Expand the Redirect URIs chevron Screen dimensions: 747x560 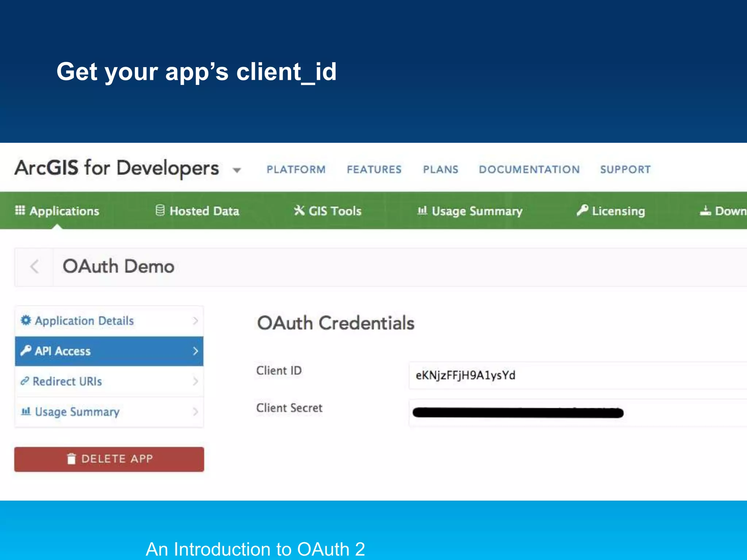196,381
